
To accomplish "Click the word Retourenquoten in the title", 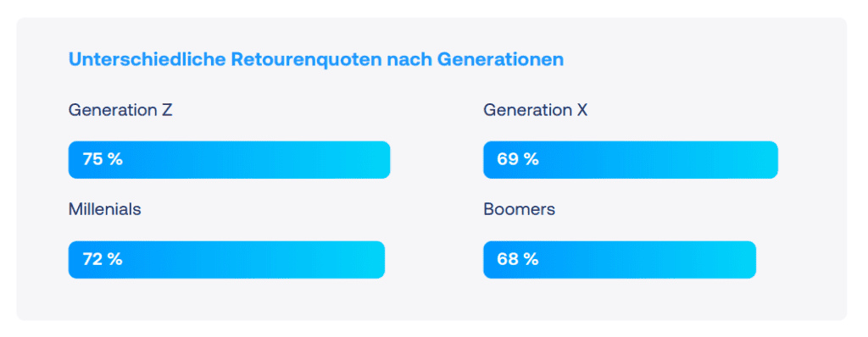I will pos(307,60).
